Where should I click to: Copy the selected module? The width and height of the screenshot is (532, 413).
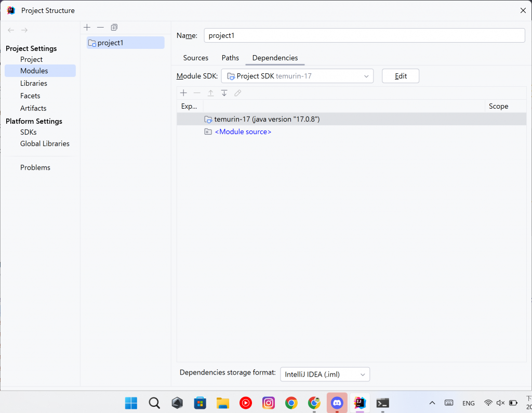click(x=114, y=28)
